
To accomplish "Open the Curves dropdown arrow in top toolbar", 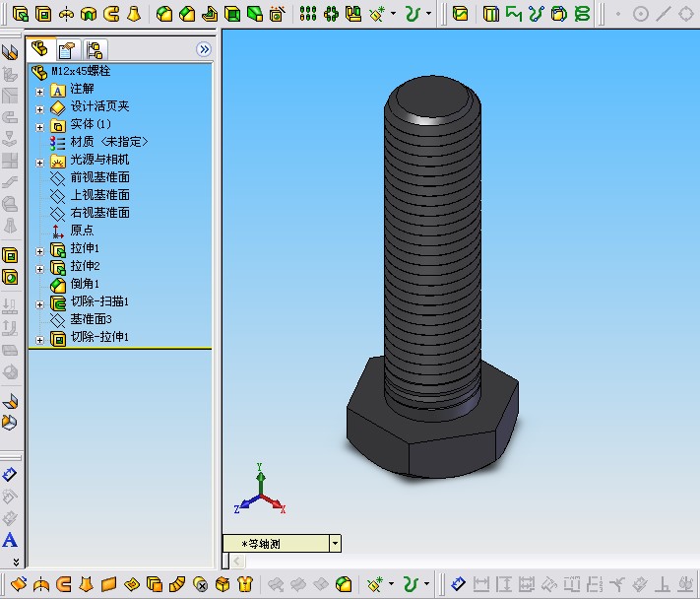I will pyautogui.click(x=428, y=14).
